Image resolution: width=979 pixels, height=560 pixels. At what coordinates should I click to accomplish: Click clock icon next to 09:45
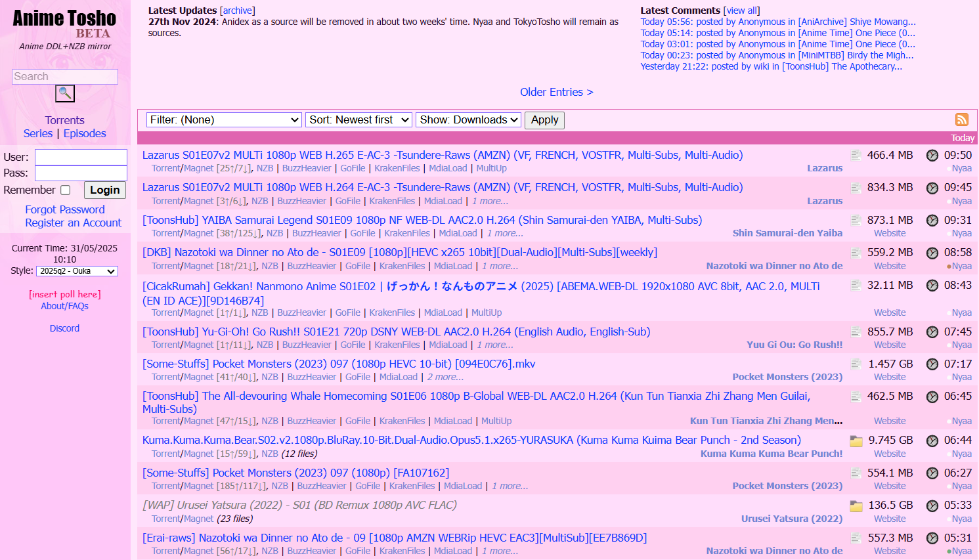[x=932, y=188]
